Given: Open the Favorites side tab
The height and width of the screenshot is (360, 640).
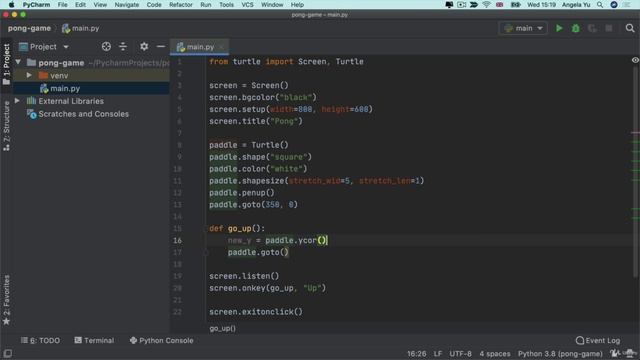Looking at the screenshot, I should coord(6,300).
